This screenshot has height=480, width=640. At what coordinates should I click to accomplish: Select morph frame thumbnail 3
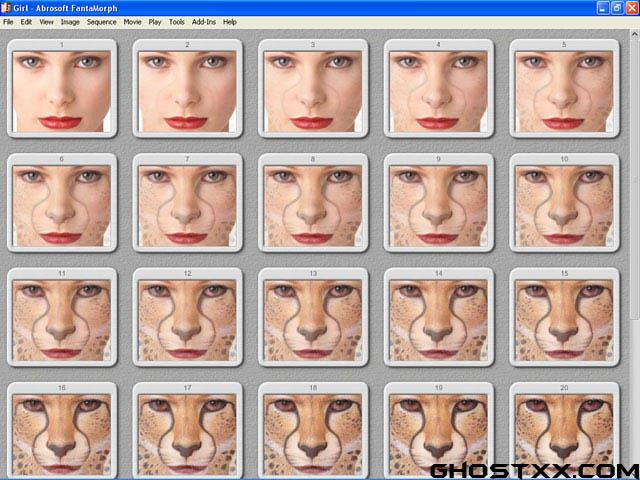[x=313, y=89]
